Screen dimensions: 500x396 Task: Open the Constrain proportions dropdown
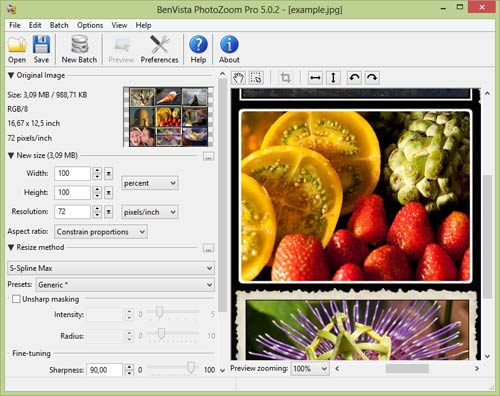click(x=101, y=232)
